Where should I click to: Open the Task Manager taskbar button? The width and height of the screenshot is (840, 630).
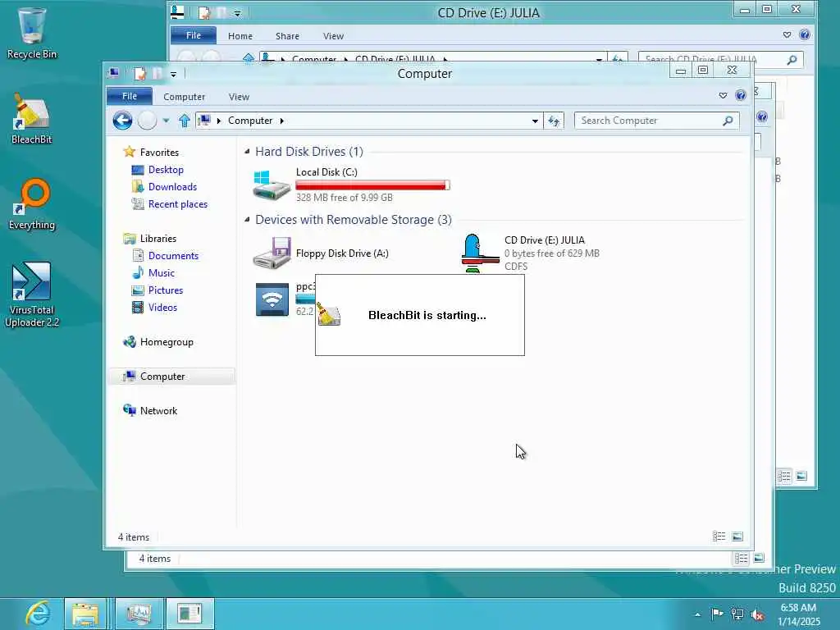[x=139, y=614]
